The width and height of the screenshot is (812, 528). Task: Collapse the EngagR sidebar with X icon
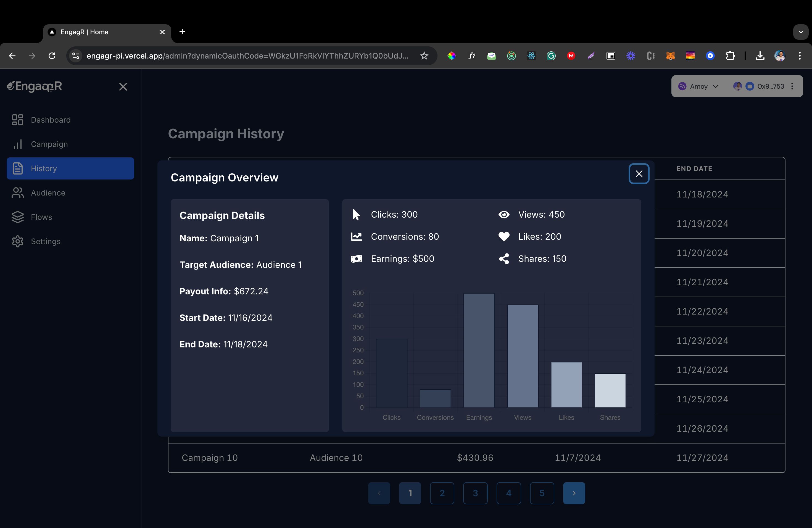123,87
